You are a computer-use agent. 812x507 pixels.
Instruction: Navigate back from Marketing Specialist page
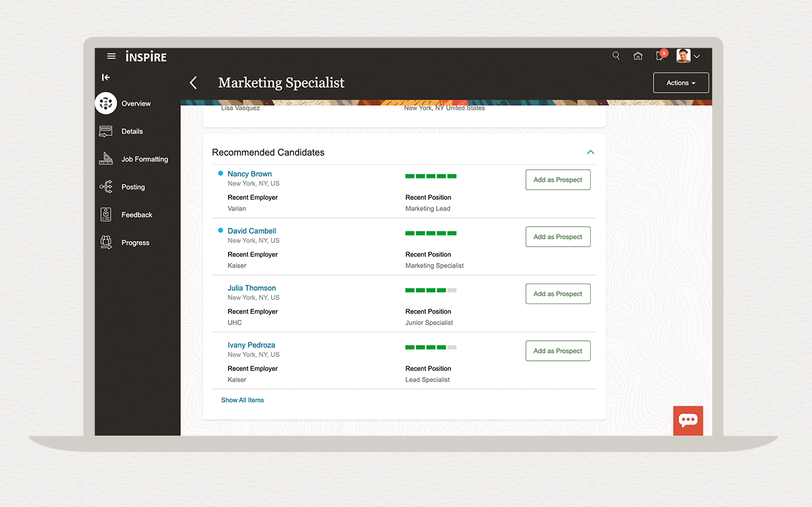coord(193,82)
